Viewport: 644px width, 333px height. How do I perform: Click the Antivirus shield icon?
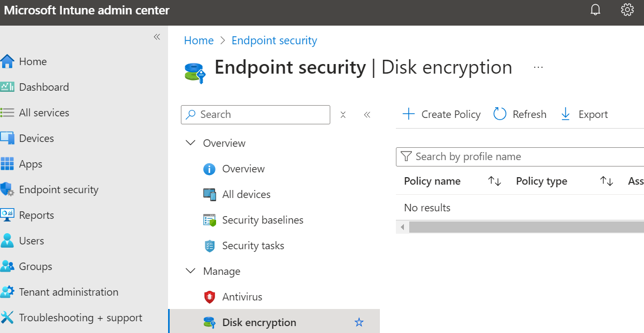click(x=210, y=297)
